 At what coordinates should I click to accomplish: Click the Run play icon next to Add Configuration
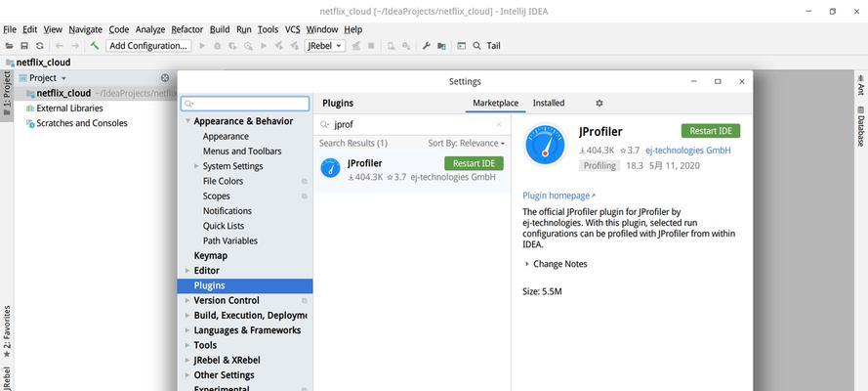click(x=202, y=46)
